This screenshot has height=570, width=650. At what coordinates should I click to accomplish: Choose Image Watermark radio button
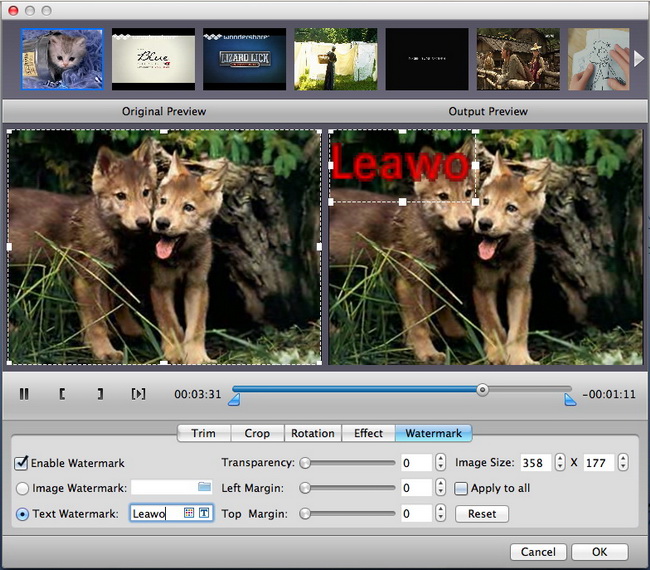click(x=22, y=488)
